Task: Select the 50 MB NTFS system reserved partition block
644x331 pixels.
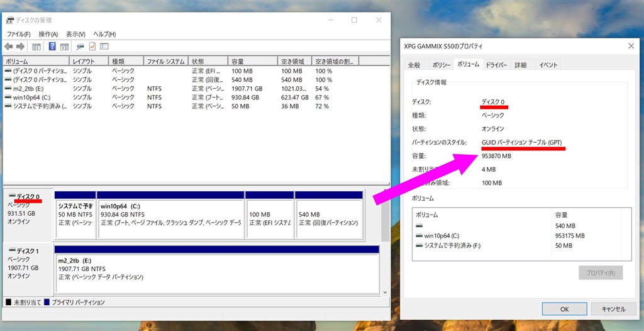Action: tap(75, 218)
